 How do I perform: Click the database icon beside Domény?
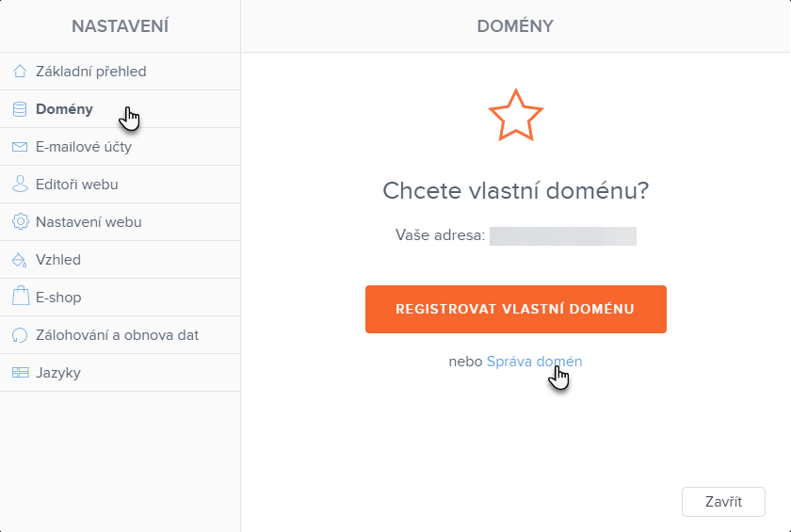[x=20, y=109]
